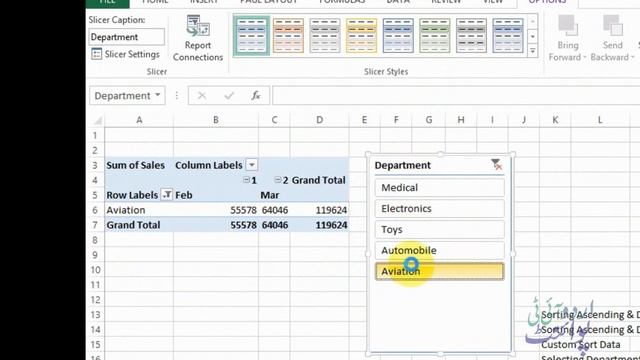Click the formula bar Cancel icon
This screenshot has height=360, width=640.
202,96
